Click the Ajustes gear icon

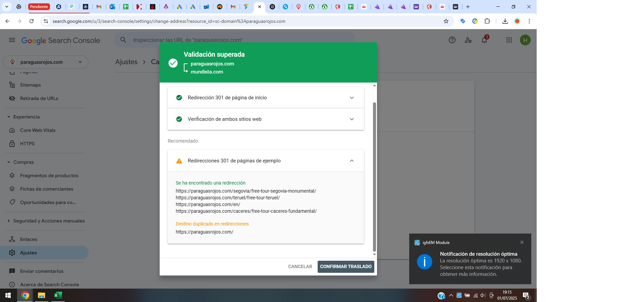tap(12, 253)
